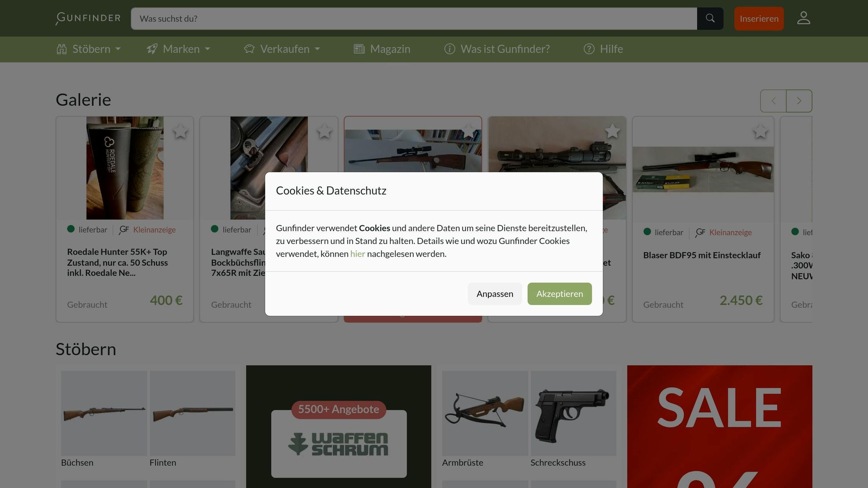Click the search magnifier icon
The image size is (868, 488).
point(710,18)
